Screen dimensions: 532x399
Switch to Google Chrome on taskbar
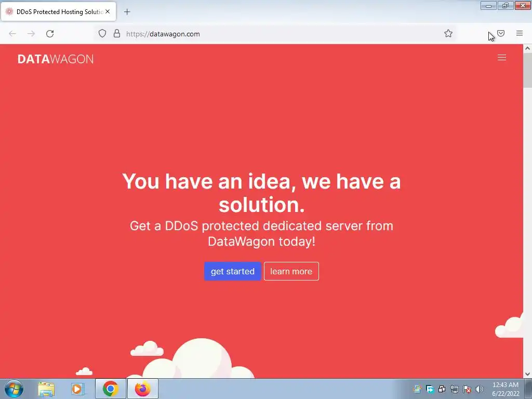click(x=110, y=389)
